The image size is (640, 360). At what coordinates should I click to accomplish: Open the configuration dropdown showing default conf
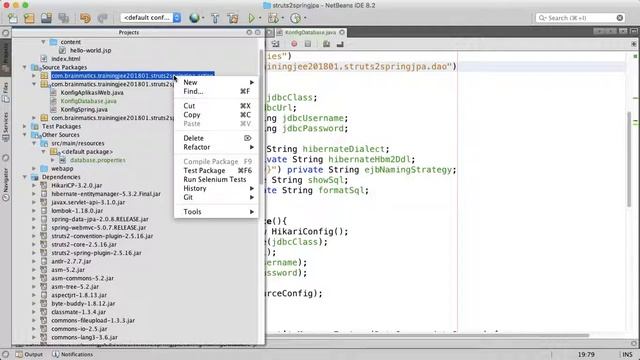pos(151,18)
